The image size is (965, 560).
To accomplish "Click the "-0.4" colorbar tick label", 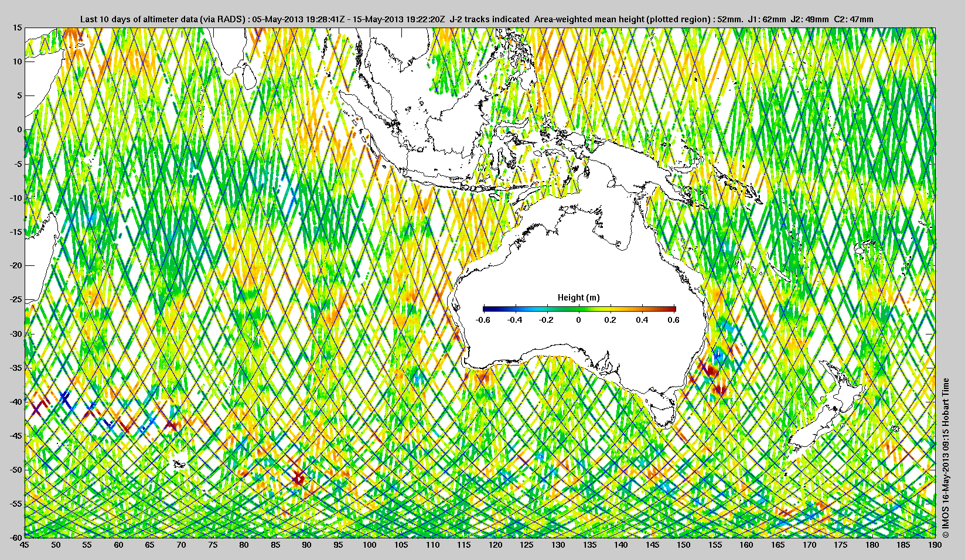I will [515, 320].
